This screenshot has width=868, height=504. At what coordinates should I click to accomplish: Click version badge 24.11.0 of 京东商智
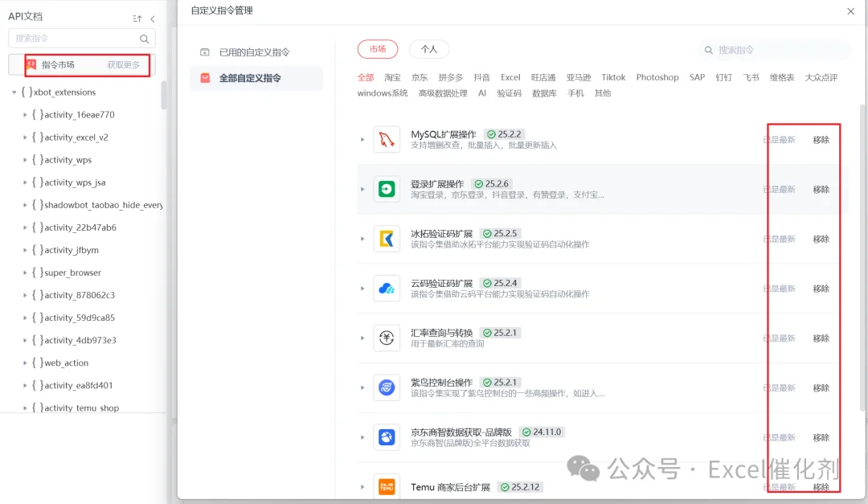tap(542, 432)
